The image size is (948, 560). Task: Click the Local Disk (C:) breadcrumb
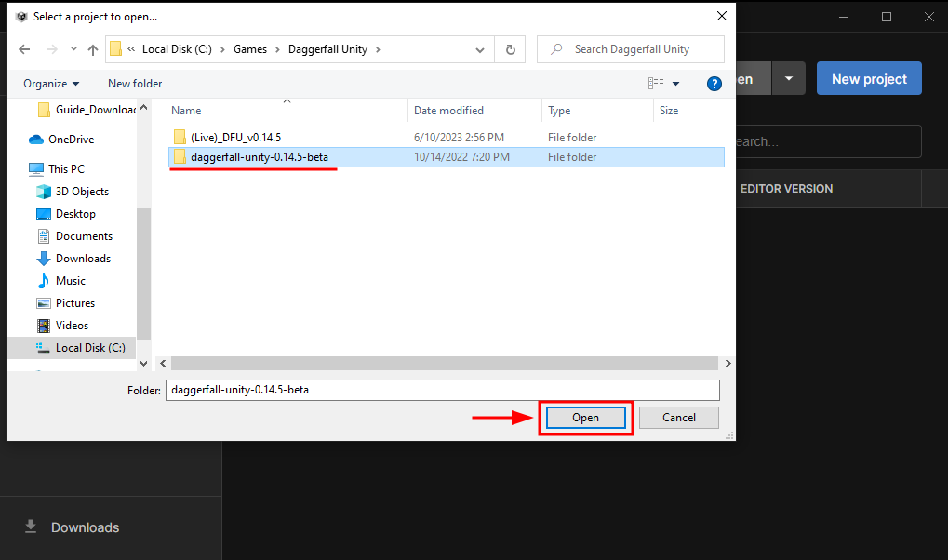click(x=177, y=49)
